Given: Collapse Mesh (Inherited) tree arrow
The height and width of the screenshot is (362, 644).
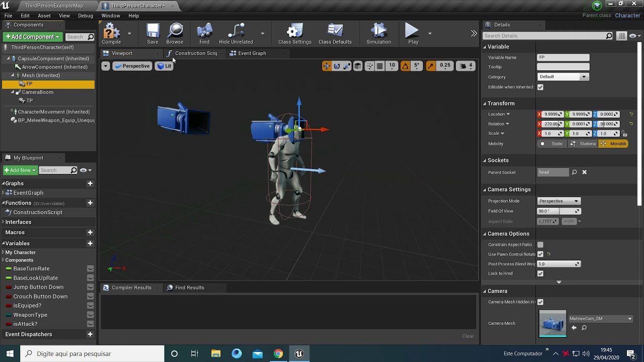Looking at the screenshot, I should click(13, 75).
